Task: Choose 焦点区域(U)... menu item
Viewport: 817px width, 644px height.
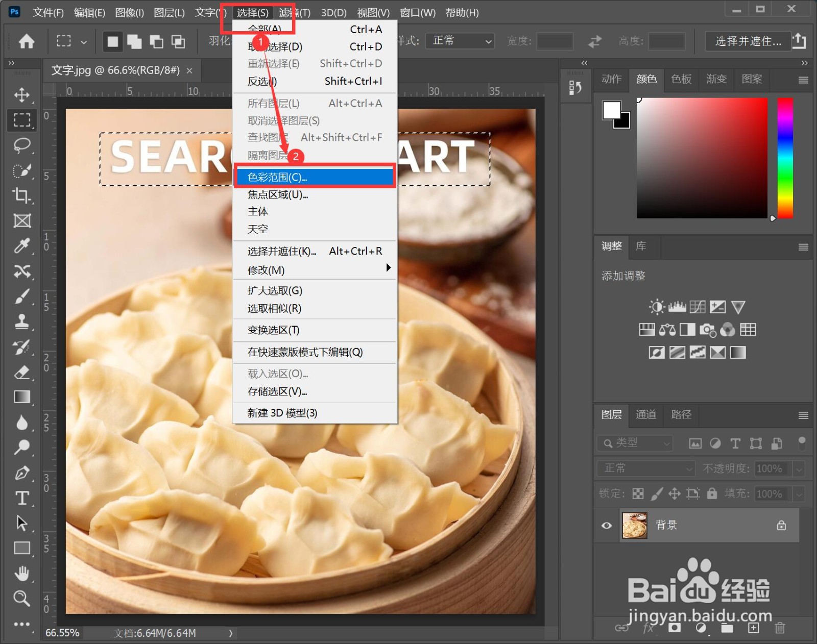Action: (315, 194)
